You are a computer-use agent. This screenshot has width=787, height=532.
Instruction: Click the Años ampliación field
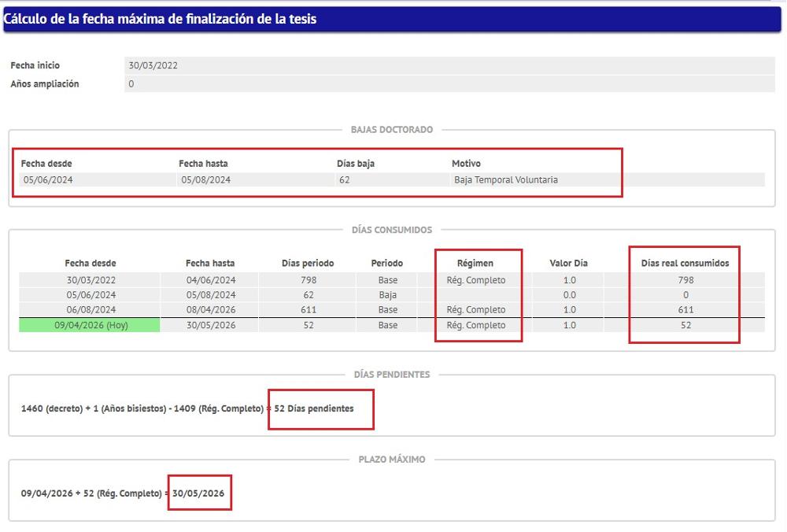[x=449, y=84]
